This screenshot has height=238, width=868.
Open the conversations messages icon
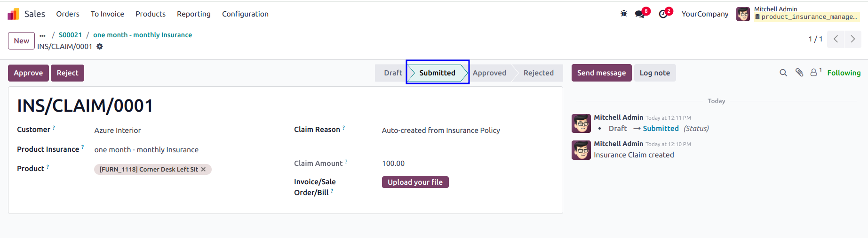click(640, 14)
